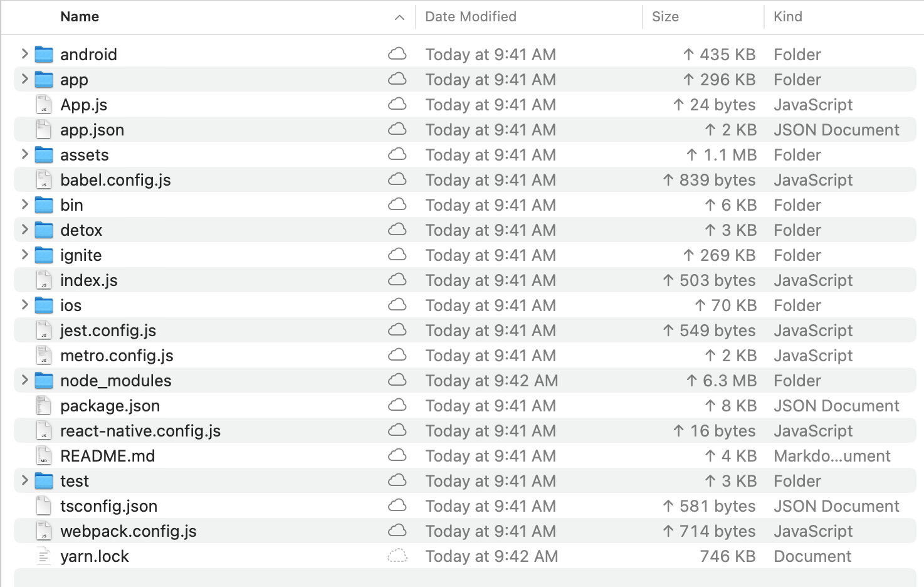924x587 pixels.
Task: Expand the test folder chevron
Action: [24, 480]
